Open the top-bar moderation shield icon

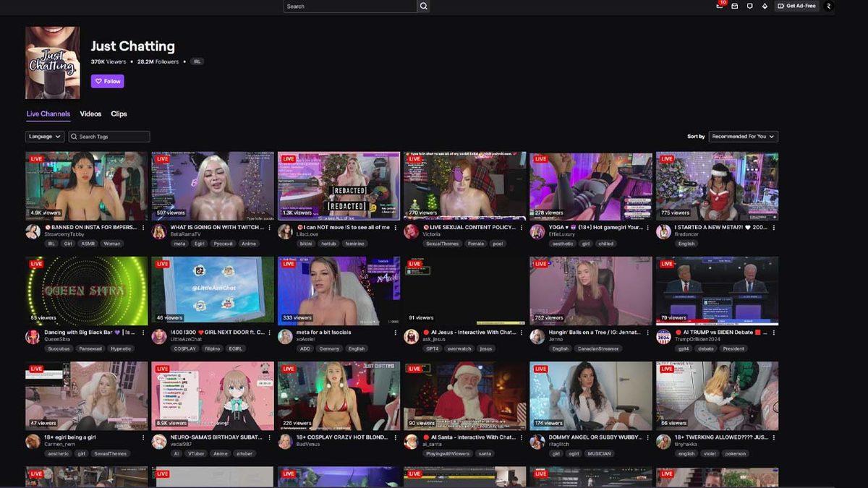point(750,7)
